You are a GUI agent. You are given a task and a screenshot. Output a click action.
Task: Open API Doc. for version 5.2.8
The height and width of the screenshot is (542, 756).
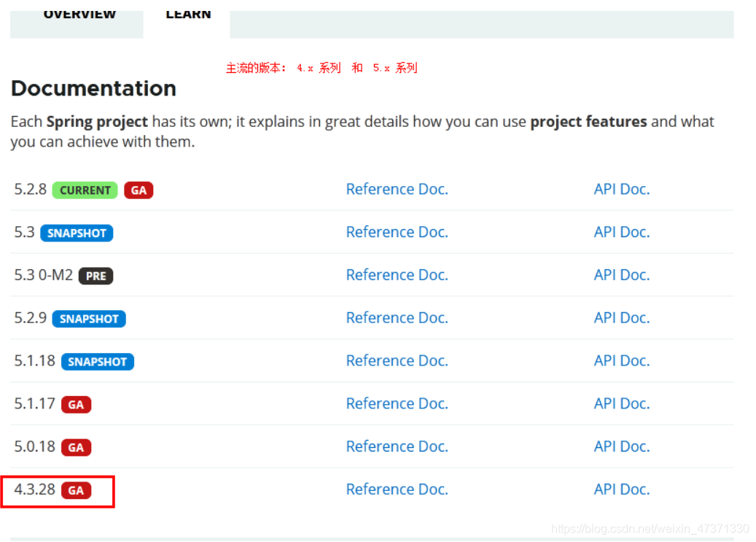tap(621, 189)
